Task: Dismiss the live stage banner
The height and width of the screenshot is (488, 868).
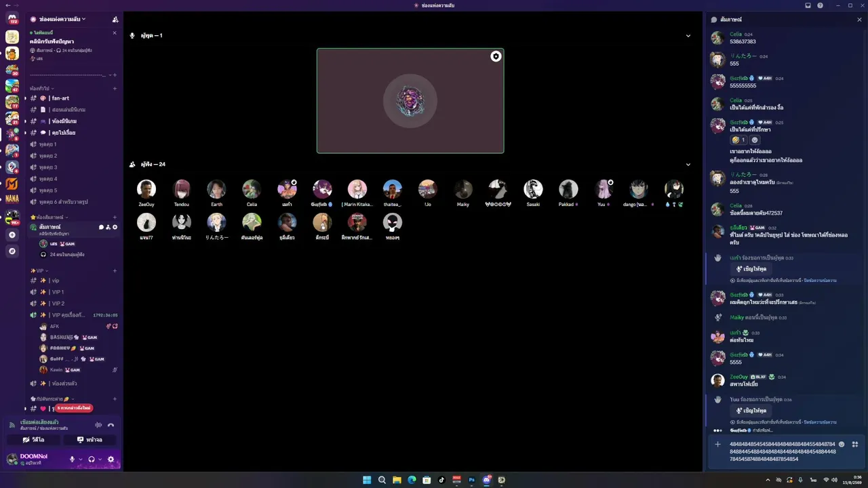Action: 115,33
